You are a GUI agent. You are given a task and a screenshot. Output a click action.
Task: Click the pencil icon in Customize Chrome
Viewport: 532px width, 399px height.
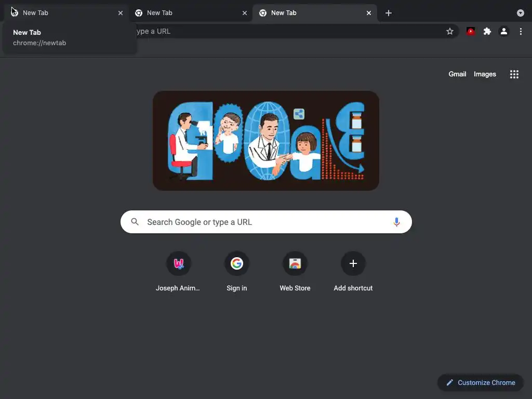pyautogui.click(x=449, y=383)
